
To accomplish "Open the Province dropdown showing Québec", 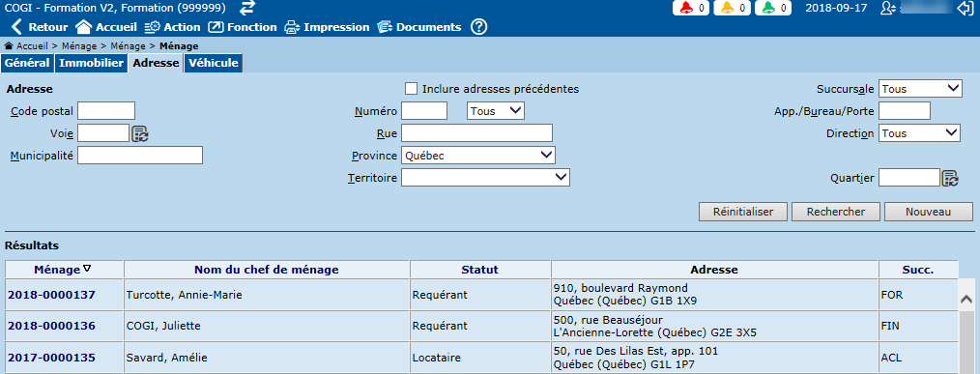I will point(478,155).
